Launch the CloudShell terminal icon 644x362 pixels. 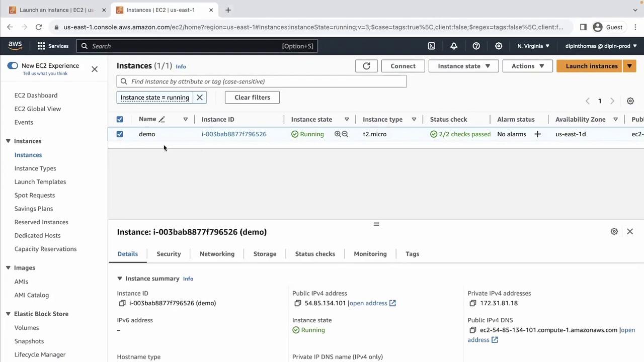pos(432,46)
